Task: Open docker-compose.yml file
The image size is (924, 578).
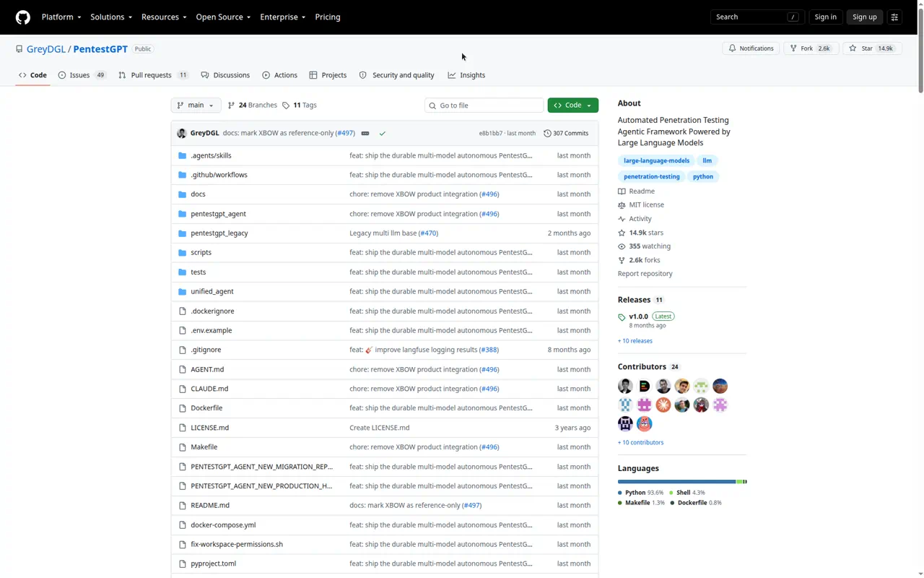Action: 223,525
